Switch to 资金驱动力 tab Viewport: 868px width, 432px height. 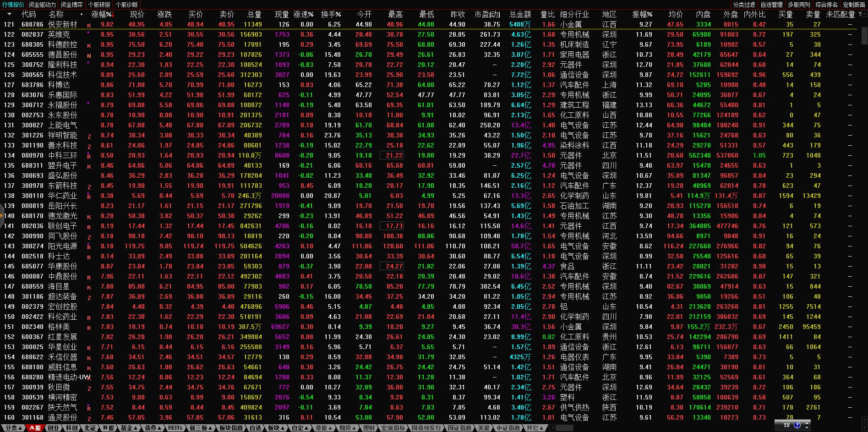42,5
